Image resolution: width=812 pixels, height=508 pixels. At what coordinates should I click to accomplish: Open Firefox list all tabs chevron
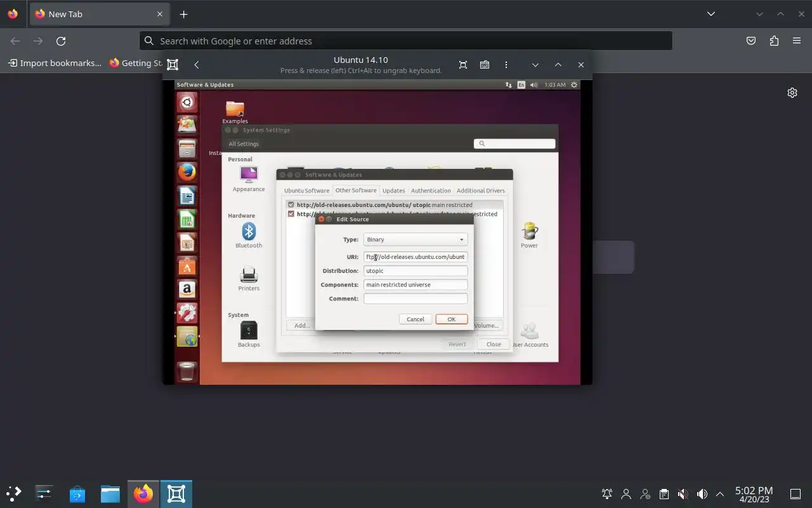(711, 14)
